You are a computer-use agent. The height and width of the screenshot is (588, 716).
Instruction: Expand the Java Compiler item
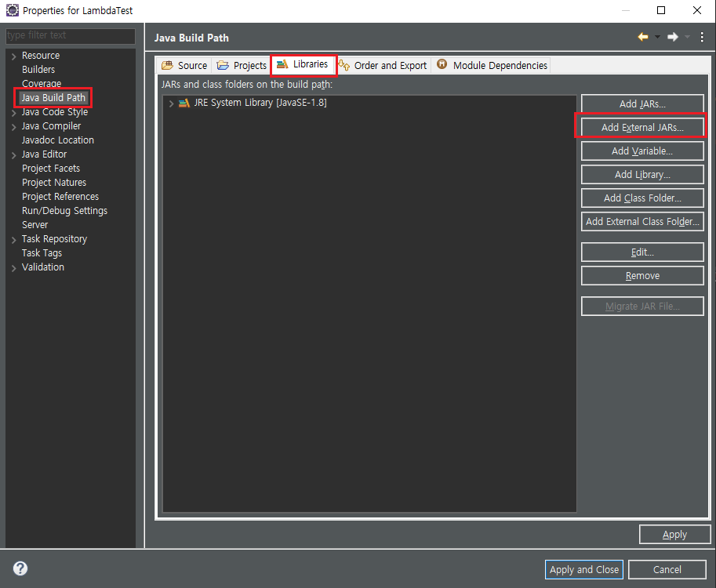pyautogui.click(x=13, y=127)
